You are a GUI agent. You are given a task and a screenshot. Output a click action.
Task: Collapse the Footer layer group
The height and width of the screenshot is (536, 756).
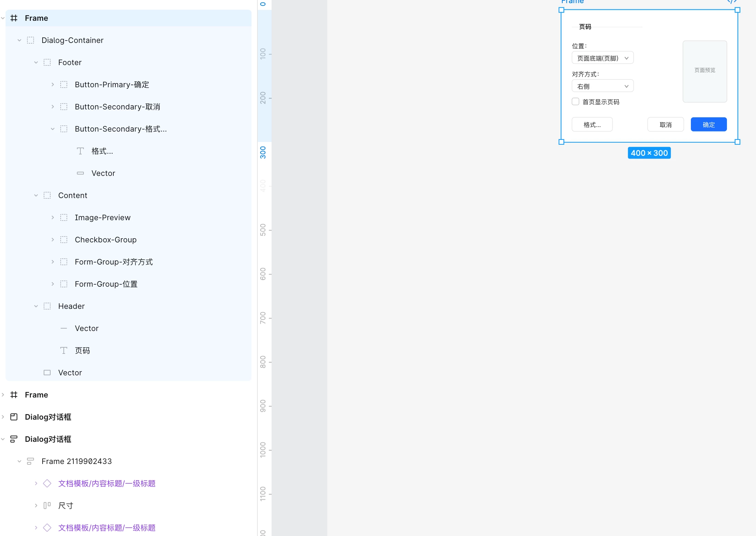coord(36,62)
